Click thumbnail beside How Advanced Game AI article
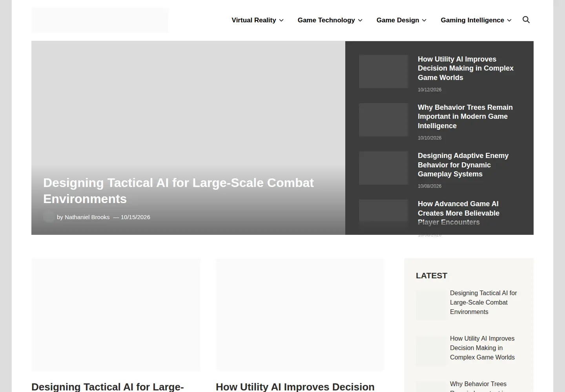The width and height of the screenshot is (565, 392). click(x=384, y=216)
